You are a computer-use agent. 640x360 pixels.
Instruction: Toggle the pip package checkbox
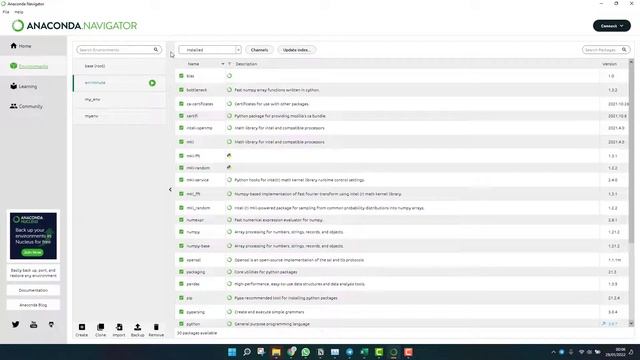click(181, 298)
